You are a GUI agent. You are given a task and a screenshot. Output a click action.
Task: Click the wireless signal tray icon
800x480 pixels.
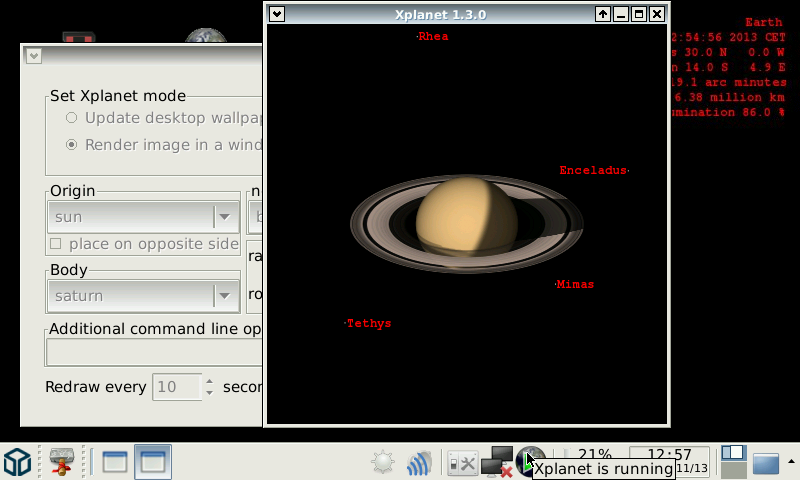point(418,463)
